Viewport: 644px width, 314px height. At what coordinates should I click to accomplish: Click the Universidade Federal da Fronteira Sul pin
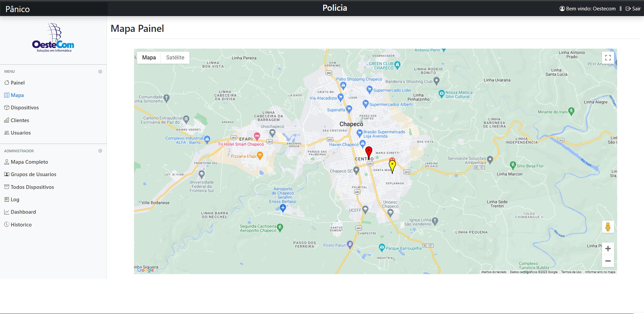[202, 174]
